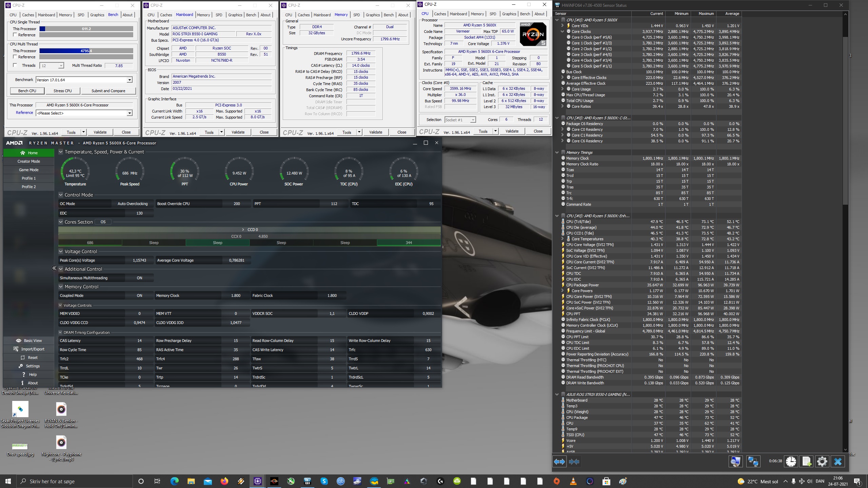Collapse Ryzen Master sidebar double-arrow
The image size is (868, 488).
point(54,268)
